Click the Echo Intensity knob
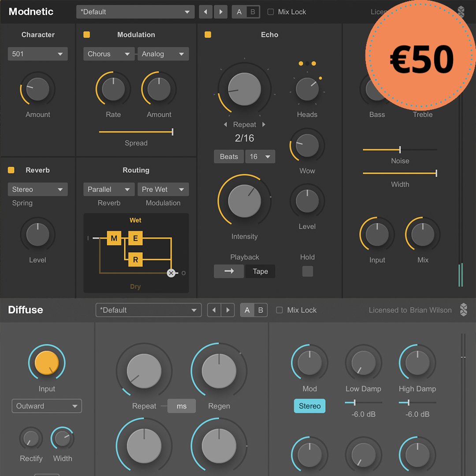 click(244, 201)
